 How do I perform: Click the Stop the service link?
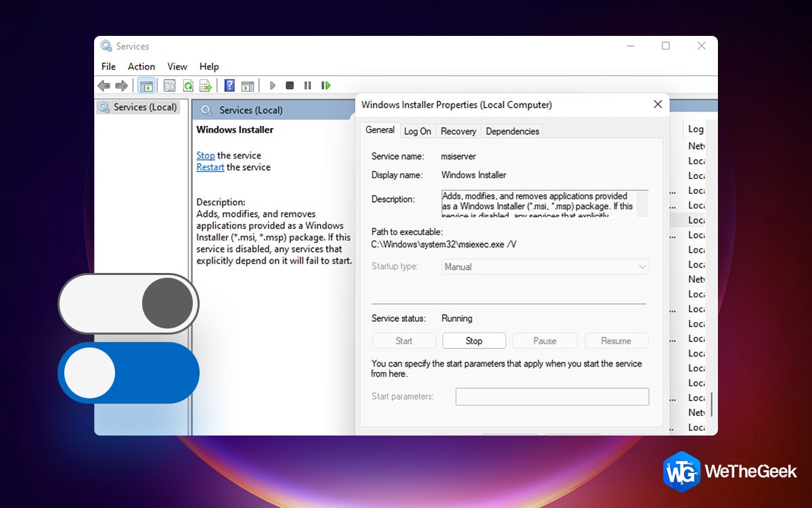click(x=205, y=155)
